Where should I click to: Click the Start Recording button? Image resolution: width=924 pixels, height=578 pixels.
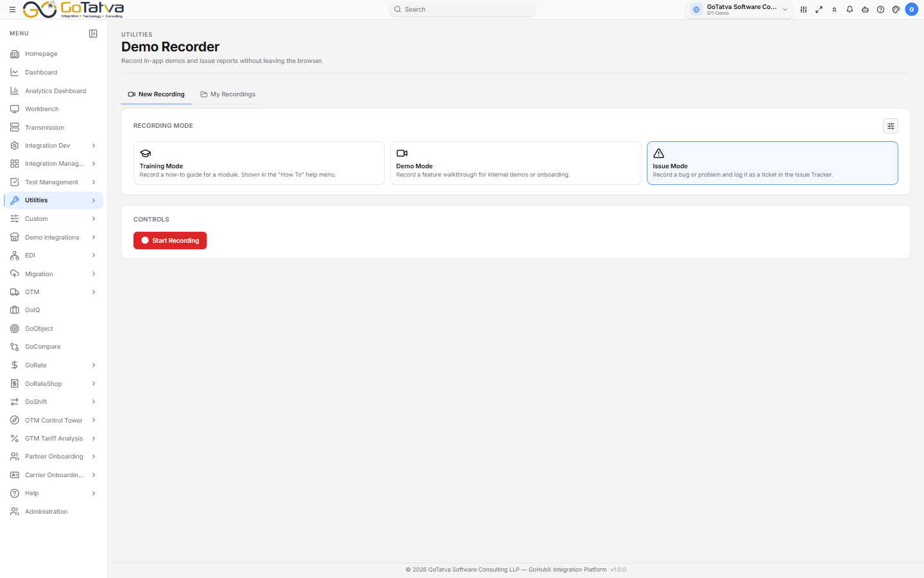pos(170,241)
